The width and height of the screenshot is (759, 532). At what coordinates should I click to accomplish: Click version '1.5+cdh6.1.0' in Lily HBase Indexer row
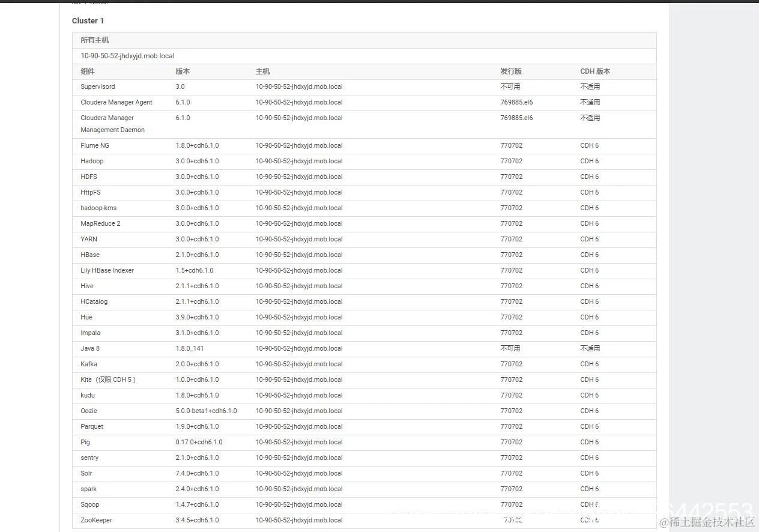pos(195,271)
